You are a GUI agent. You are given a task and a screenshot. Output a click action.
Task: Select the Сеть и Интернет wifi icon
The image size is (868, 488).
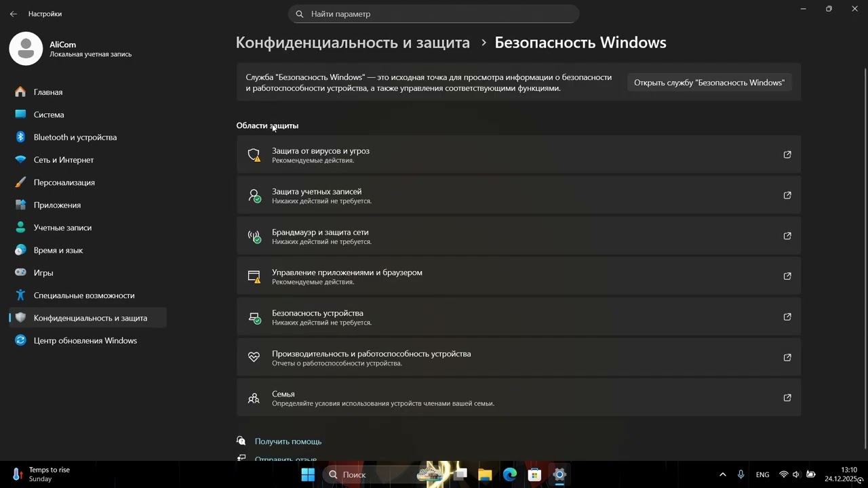20,160
